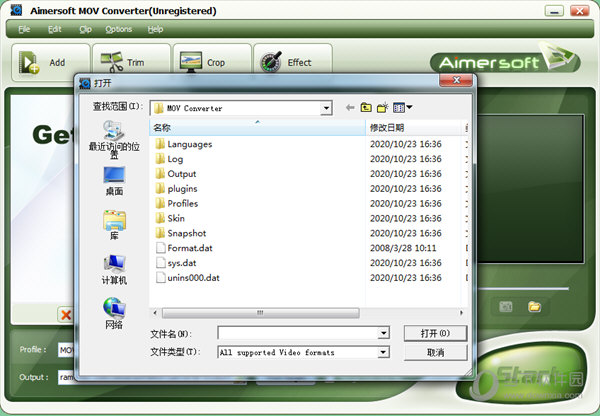600x416 pixels.
Task: Select Desktop (桌面) in the sidebar
Action: [x=114, y=181]
